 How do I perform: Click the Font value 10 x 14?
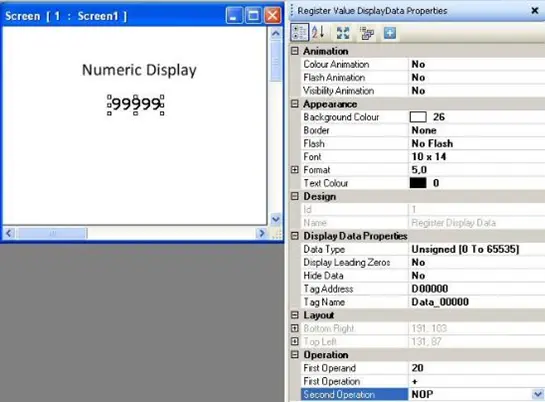pyautogui.click(x=429, y=157)
